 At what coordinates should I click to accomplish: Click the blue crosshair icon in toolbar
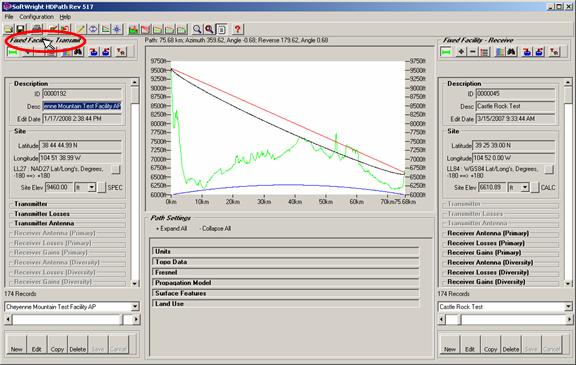[117, 29]
